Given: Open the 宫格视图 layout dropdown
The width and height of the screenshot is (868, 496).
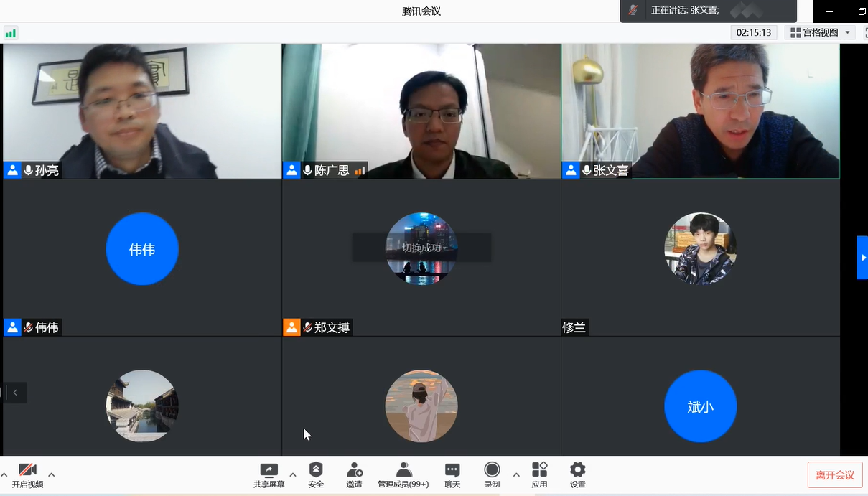Looking at the screenshot, I should [x=820, y=33].
